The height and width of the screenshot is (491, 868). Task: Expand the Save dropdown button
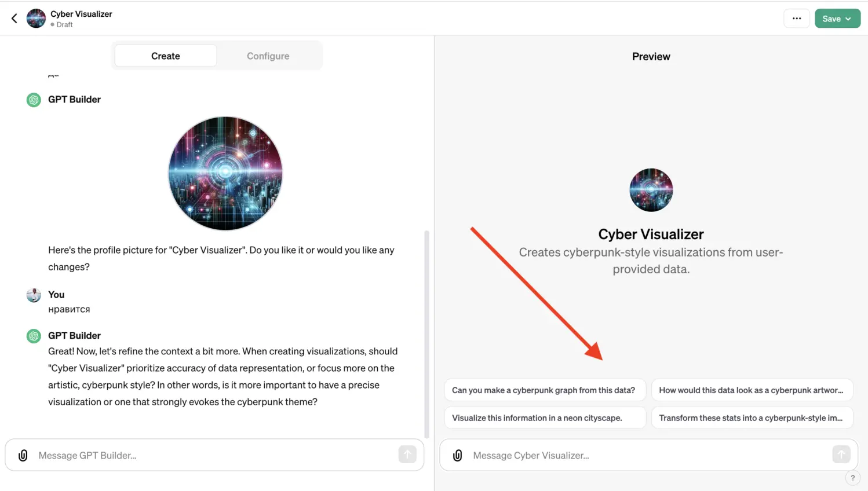pos(837,19)
